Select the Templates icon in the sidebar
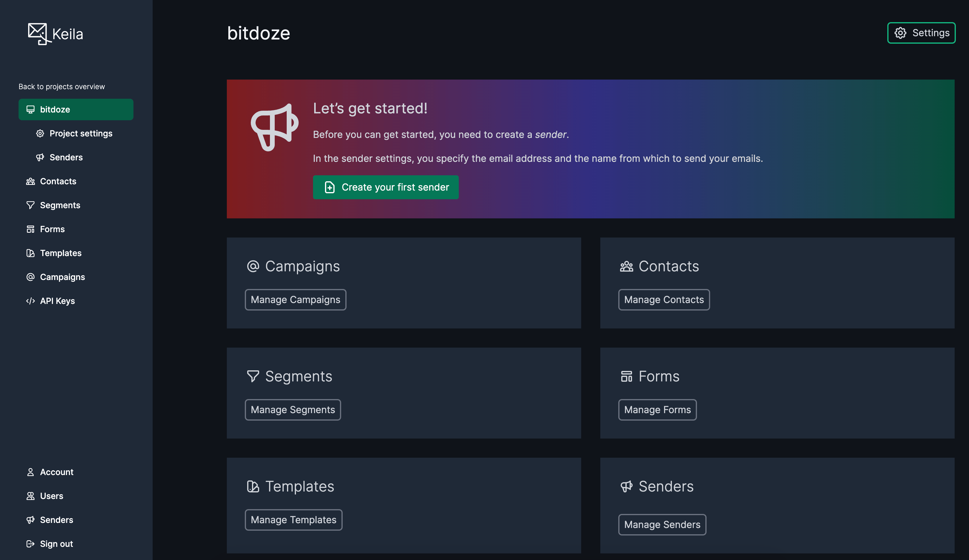The width and height of the screenshot is (969, 560). (31, 253)
